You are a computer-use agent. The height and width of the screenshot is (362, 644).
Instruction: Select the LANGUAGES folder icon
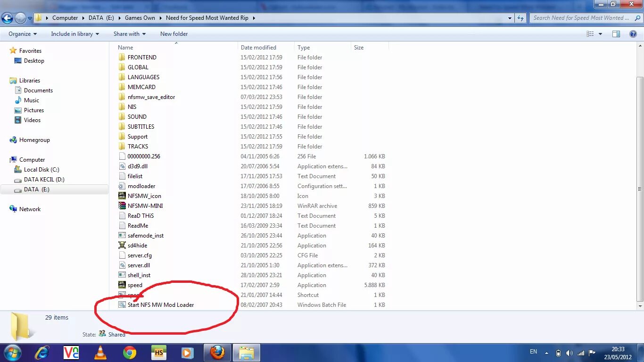pos(122,77)
